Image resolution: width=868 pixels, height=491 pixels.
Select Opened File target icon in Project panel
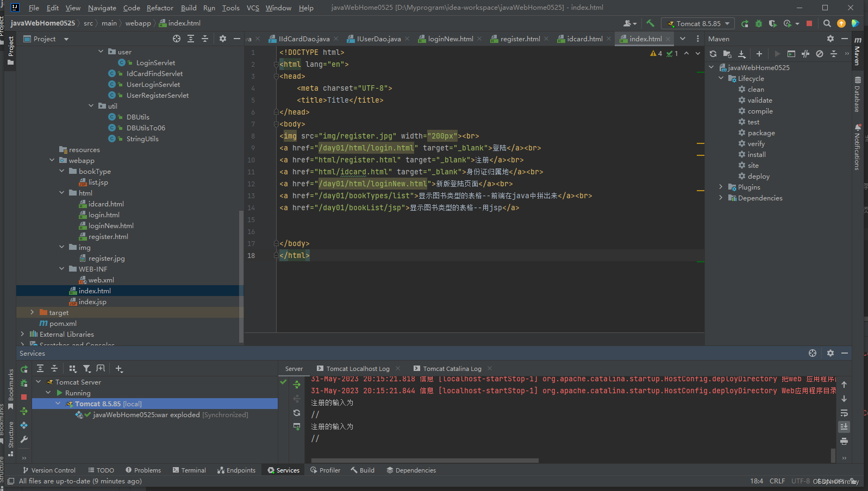tap(177, 39)
